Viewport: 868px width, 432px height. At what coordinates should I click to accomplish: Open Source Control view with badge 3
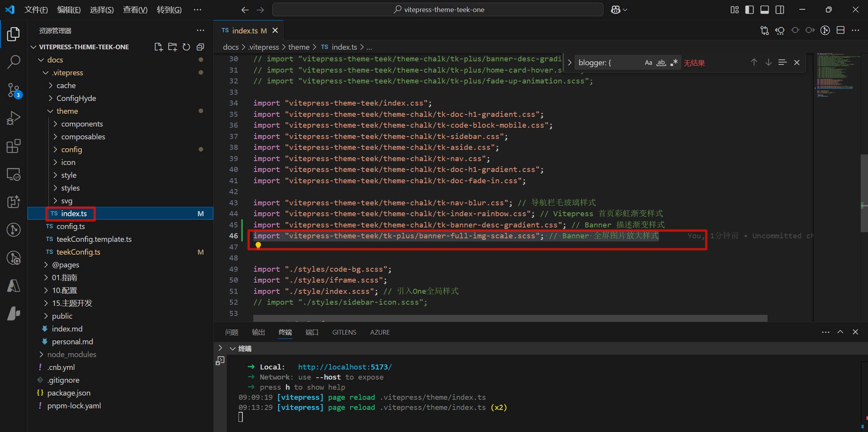click(14, 90)
